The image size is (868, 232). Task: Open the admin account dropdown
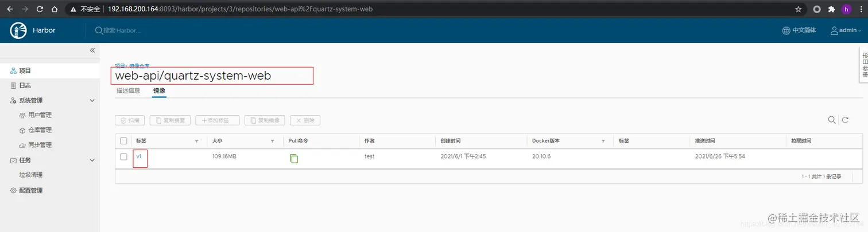point(846,30)
